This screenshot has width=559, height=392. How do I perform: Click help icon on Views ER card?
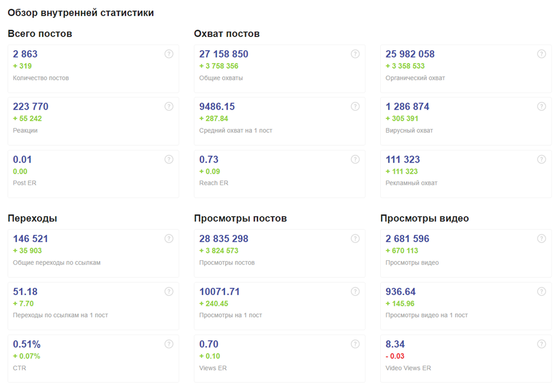pos(355,344)
